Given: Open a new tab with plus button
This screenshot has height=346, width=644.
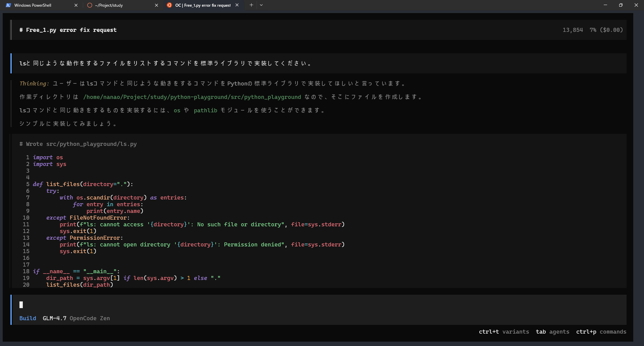Looking at the screenshot, I should [x=251, y=5].
